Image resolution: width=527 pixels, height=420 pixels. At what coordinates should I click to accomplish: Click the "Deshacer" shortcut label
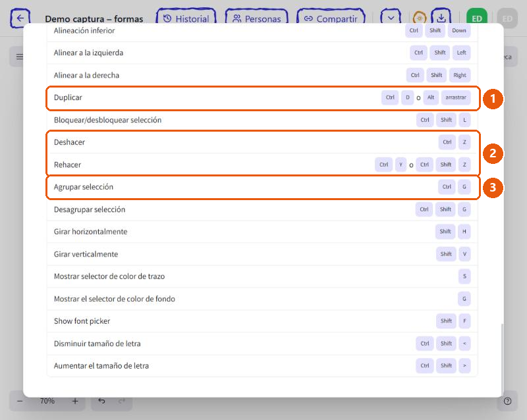click(x=69, y=142)
